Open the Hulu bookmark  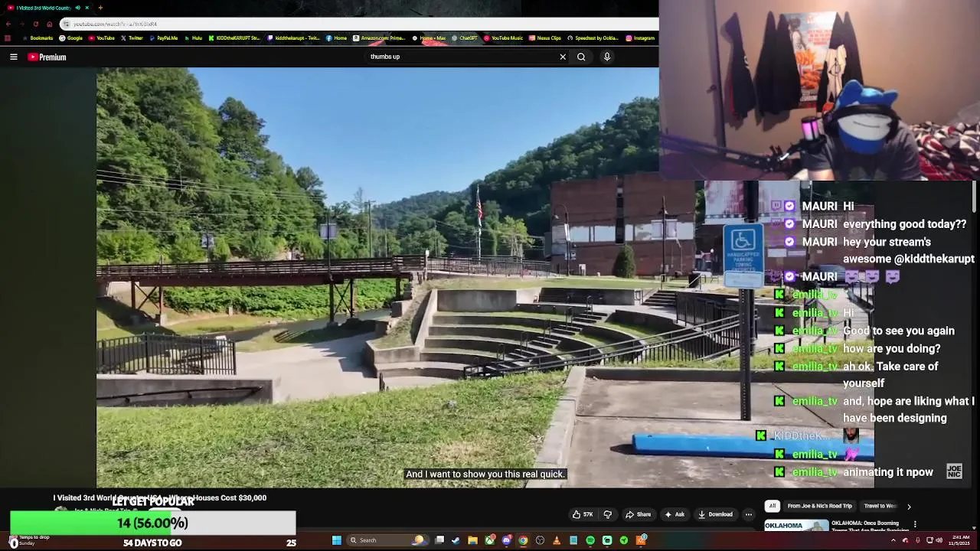point(193,37)
